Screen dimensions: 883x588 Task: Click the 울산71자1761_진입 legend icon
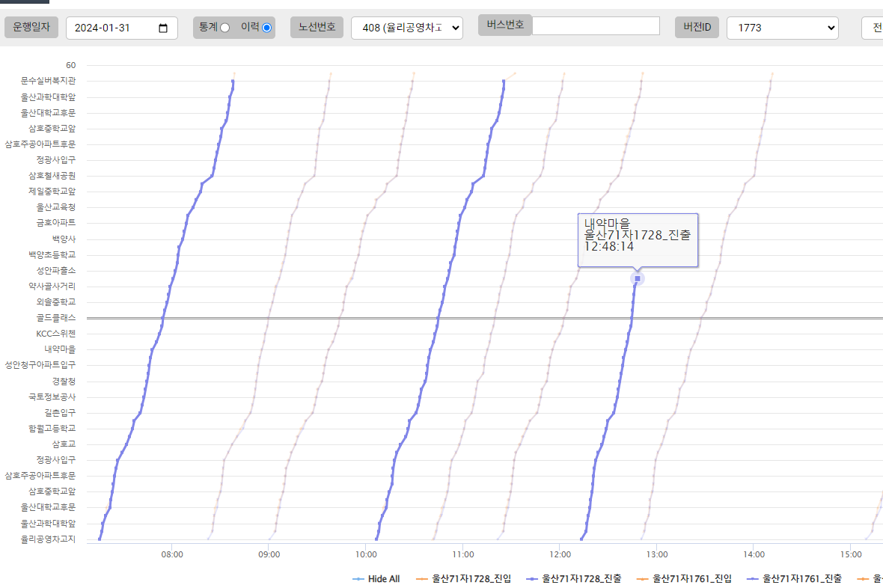[x=643, y=579]
